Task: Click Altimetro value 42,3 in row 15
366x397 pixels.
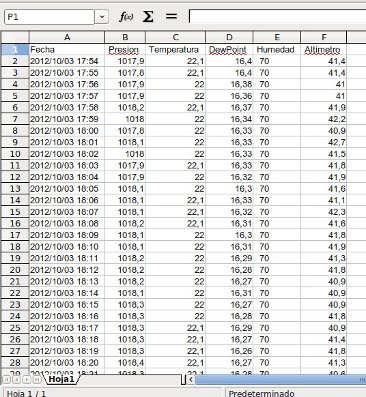Action: 323,212
